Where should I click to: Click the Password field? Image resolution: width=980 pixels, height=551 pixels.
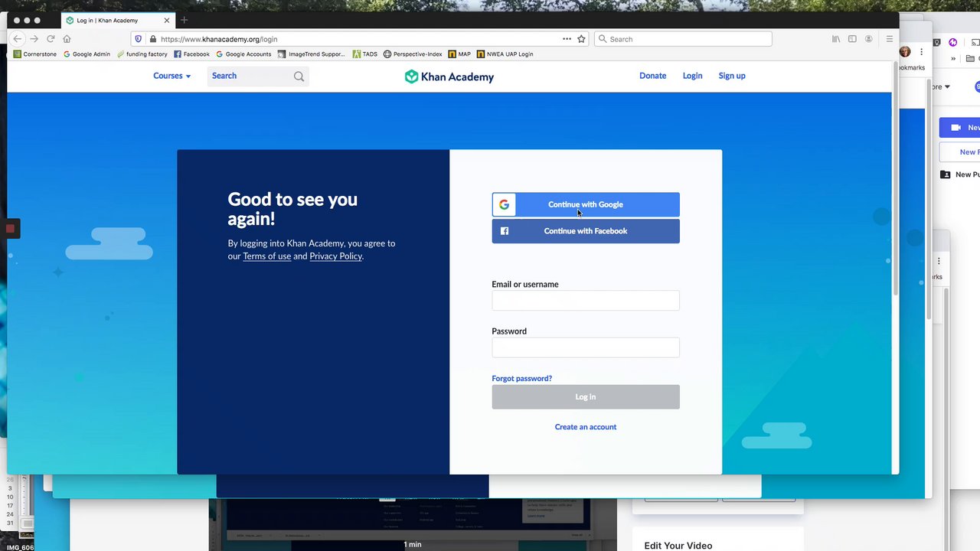coord(586,347)
